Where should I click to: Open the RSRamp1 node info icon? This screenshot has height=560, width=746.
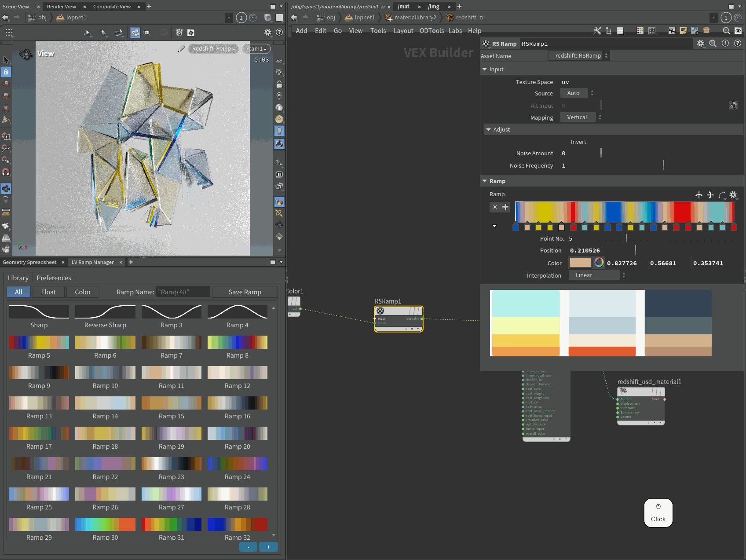[x=725, y=44]
